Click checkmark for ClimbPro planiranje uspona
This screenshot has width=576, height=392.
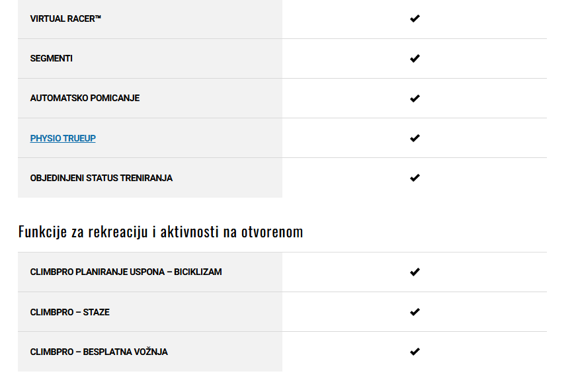415,272
